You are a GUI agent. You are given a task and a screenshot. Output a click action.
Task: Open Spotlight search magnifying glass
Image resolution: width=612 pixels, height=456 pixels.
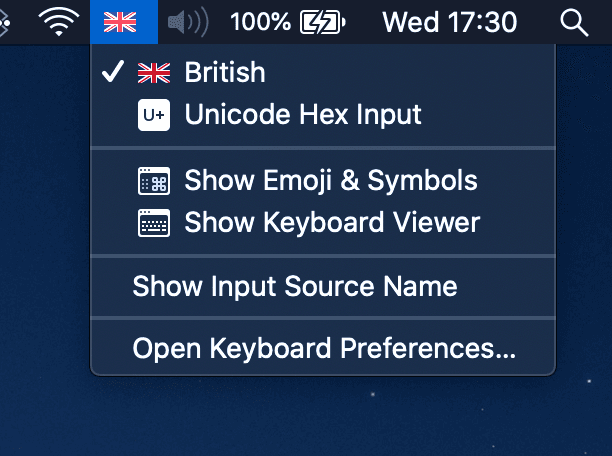(x=574, y=21)
